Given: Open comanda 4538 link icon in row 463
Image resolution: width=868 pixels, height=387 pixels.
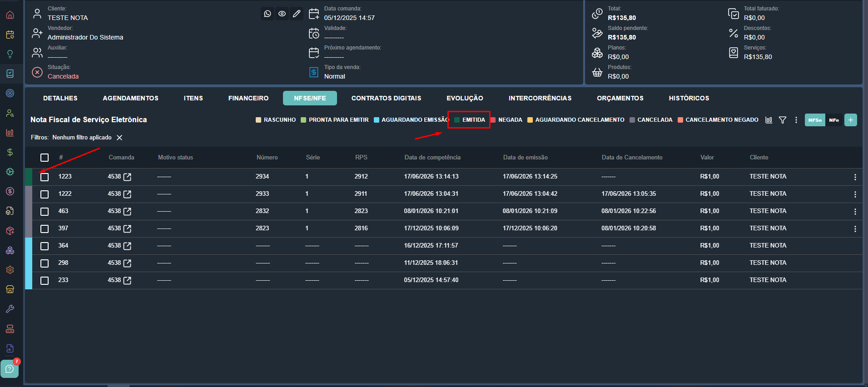Looking at the screenshot, I should 127,211.
